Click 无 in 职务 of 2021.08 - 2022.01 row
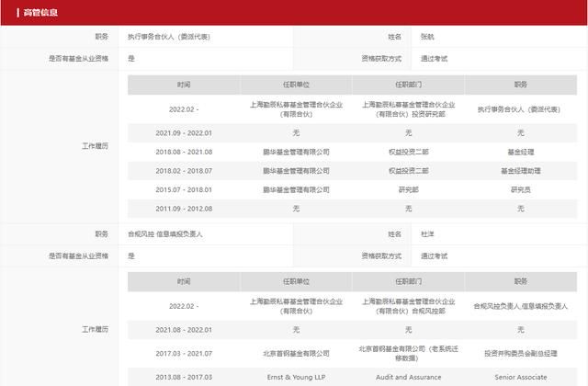This screenshot has width=588, height=386. [x=521, y=330]
